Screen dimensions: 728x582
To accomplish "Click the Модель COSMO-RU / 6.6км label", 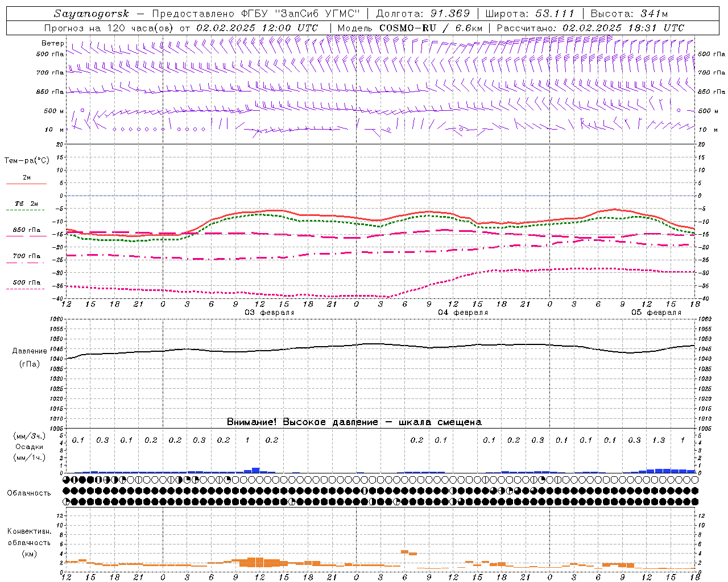I will click(410, 28).
